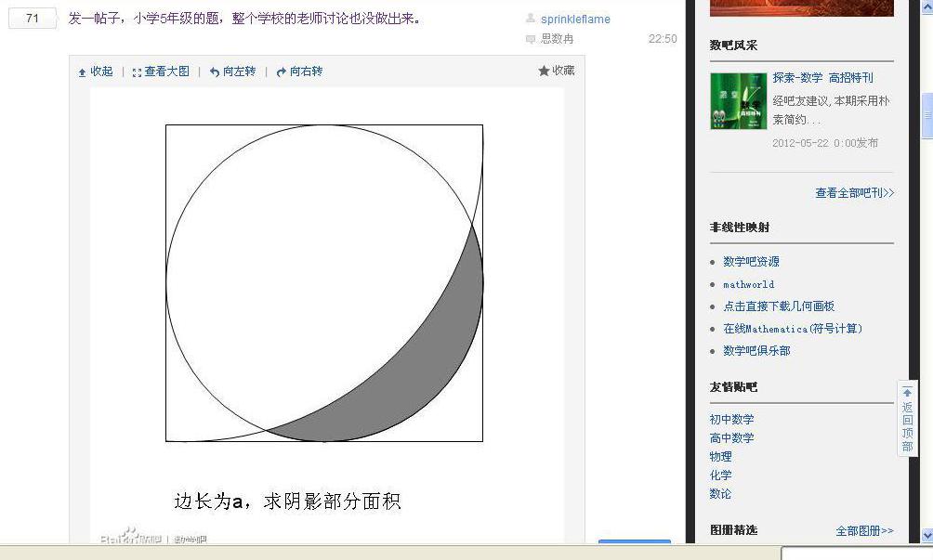Open 点击直接下载几何画板 link
The height and width of the screenshot is (560, 933).
(779, 306)
